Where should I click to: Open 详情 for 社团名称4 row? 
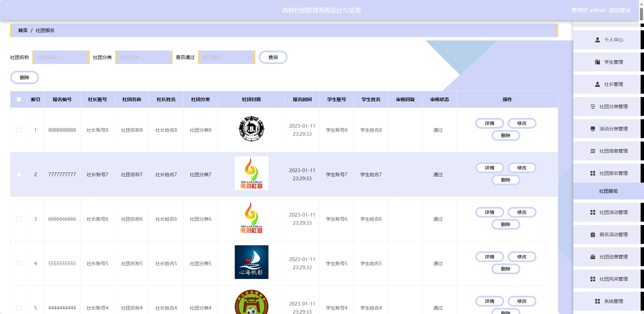click(490, 301)
